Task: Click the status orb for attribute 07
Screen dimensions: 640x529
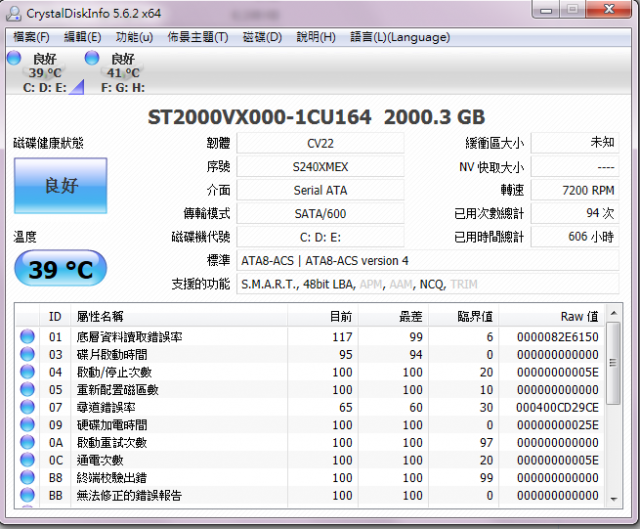Action: click(27, 407)
